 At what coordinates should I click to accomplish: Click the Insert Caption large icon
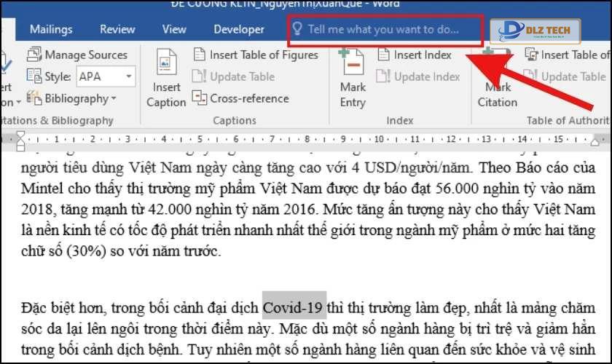166,62
